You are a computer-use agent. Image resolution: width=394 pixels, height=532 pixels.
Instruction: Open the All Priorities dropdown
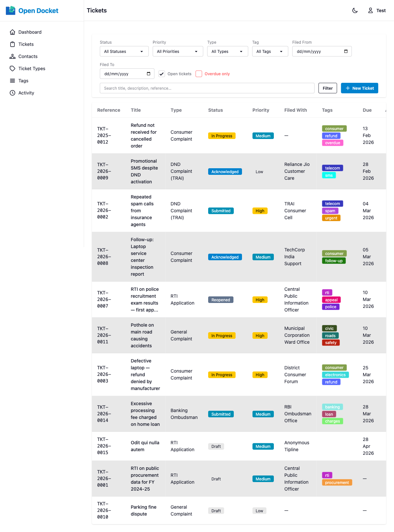pos(178,52)
